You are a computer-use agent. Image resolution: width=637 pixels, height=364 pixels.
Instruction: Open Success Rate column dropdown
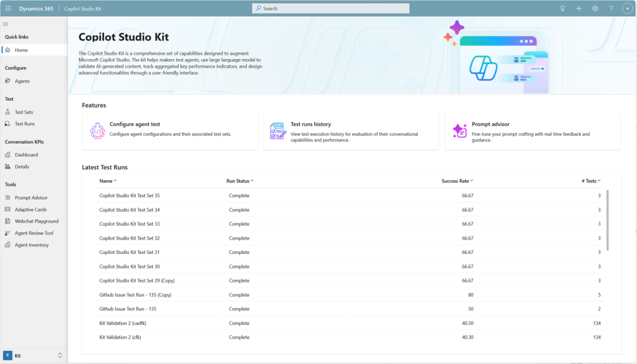(457, 181)
